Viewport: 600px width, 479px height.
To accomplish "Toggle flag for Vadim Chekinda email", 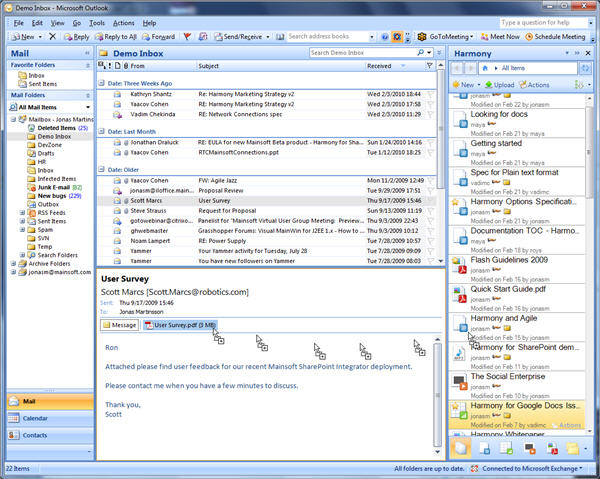I will 430,114.
